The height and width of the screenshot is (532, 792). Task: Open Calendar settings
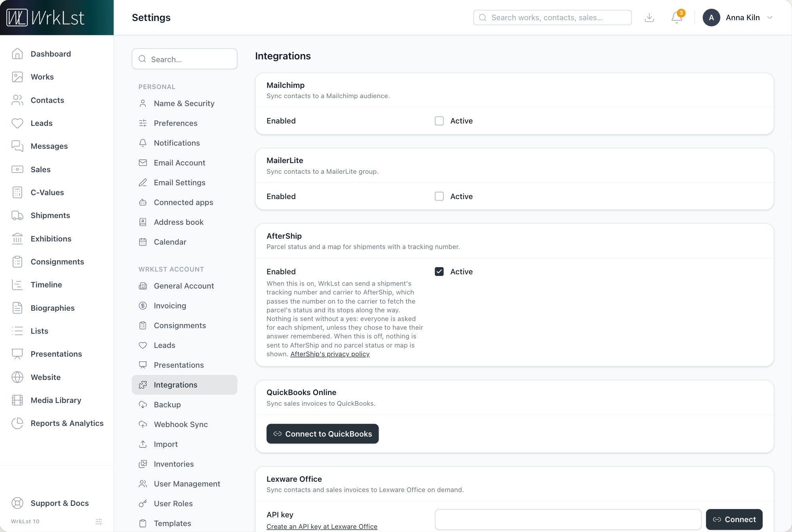[x=185, y=242]
